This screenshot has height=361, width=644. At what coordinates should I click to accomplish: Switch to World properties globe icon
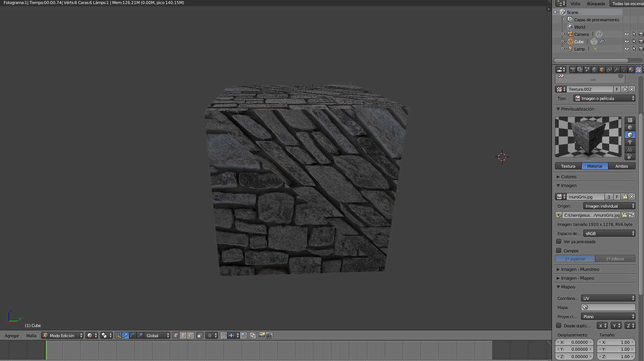(x=595, y=70)
